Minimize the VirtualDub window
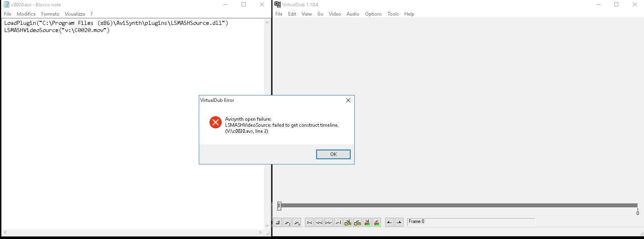Screen dimensions: 644x239 click(598, 4)
